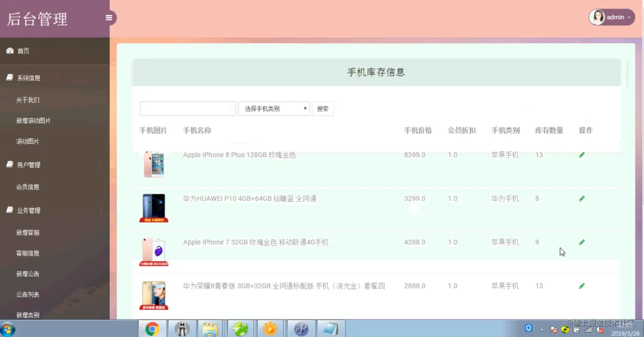The width and height of the screenshot is (644, 337).
Task: Click the name 'Apple iPhone 7 32GB 玫瑰金色 移动联通4G手机'
Action: 256,242
